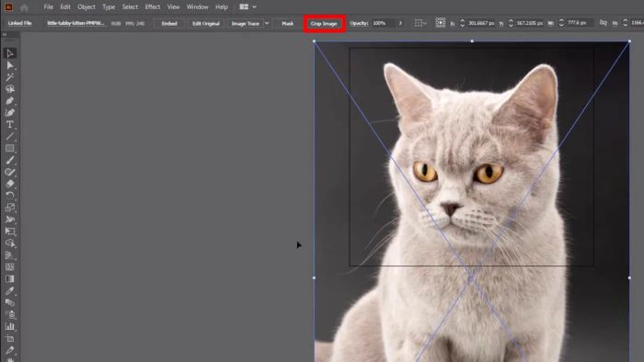
Task: Click the Y position stepper arrows
Action: (511, 23)
